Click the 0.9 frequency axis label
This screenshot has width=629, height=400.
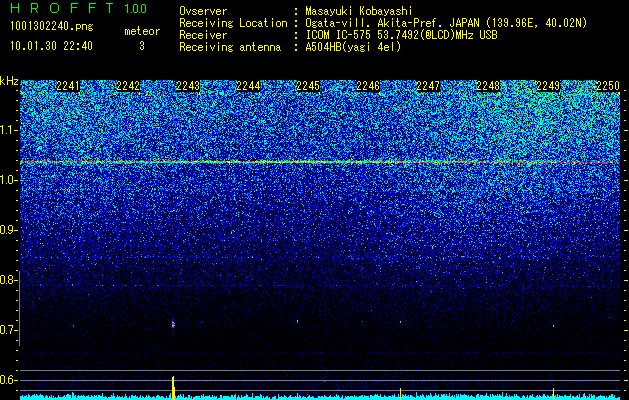7,230
